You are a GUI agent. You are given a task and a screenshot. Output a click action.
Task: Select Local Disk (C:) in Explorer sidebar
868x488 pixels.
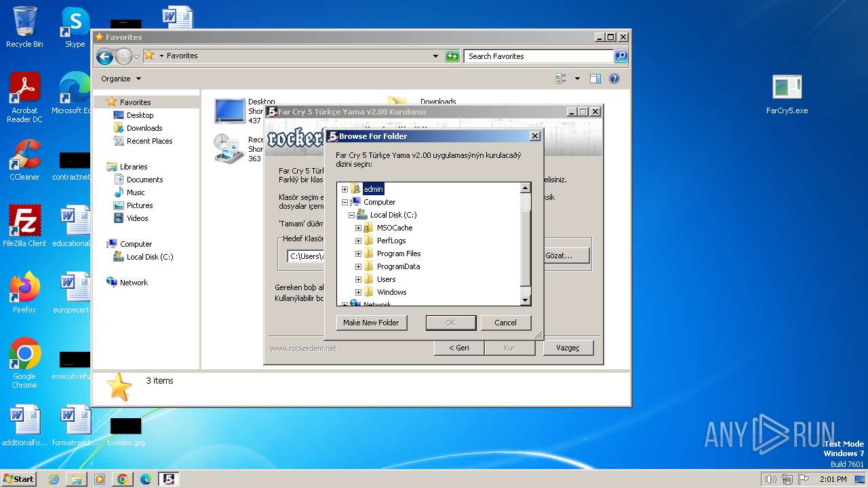pos(149,257)
